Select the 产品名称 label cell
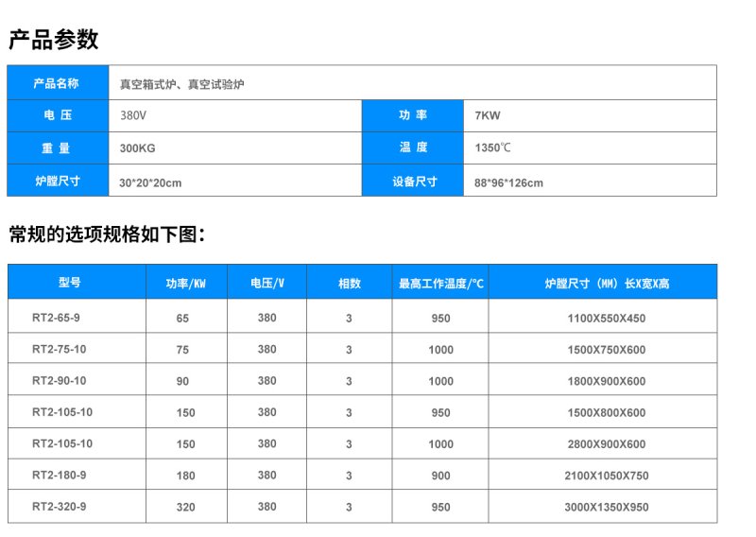Screen dimensions: 756x537 57,83
